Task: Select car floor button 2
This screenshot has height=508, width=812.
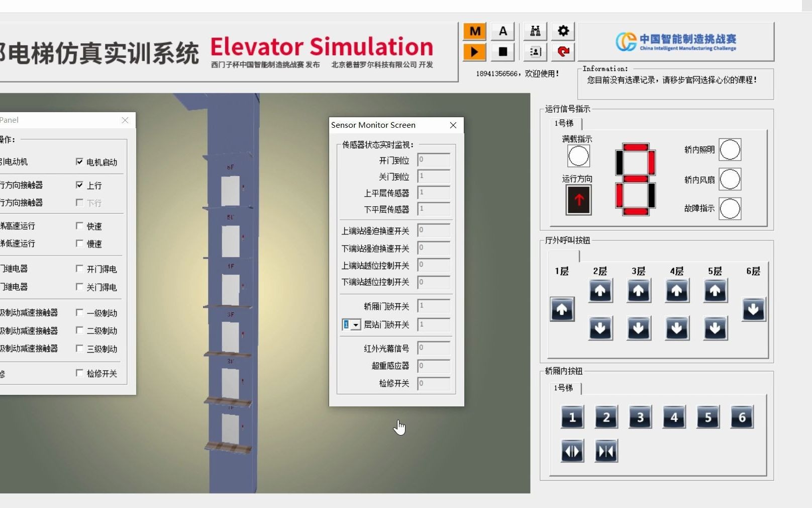Action: [x=606, y=417]
